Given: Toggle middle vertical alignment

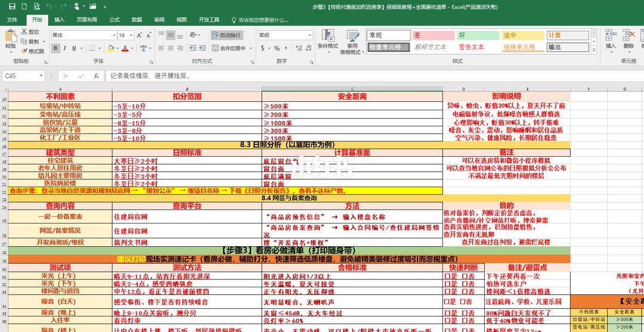Looking at the screenshot, I should point(171,35).
